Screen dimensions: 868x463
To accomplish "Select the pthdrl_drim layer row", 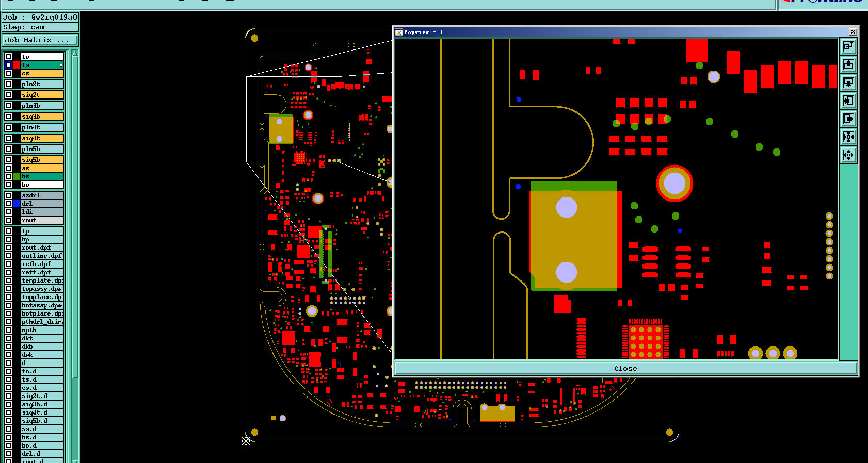I will pos(42,322).
